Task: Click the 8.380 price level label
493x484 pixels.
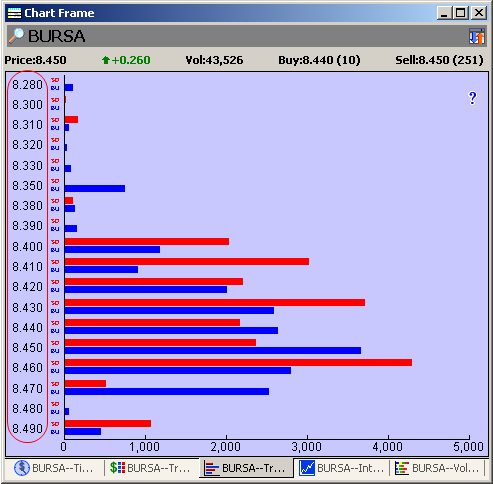Action: point(27,206)
